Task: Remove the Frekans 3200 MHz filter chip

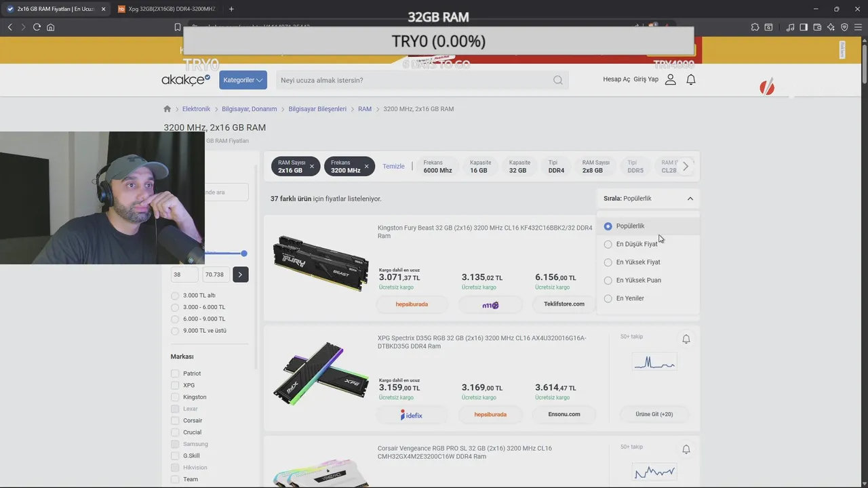Action: (x=367, y=166)
